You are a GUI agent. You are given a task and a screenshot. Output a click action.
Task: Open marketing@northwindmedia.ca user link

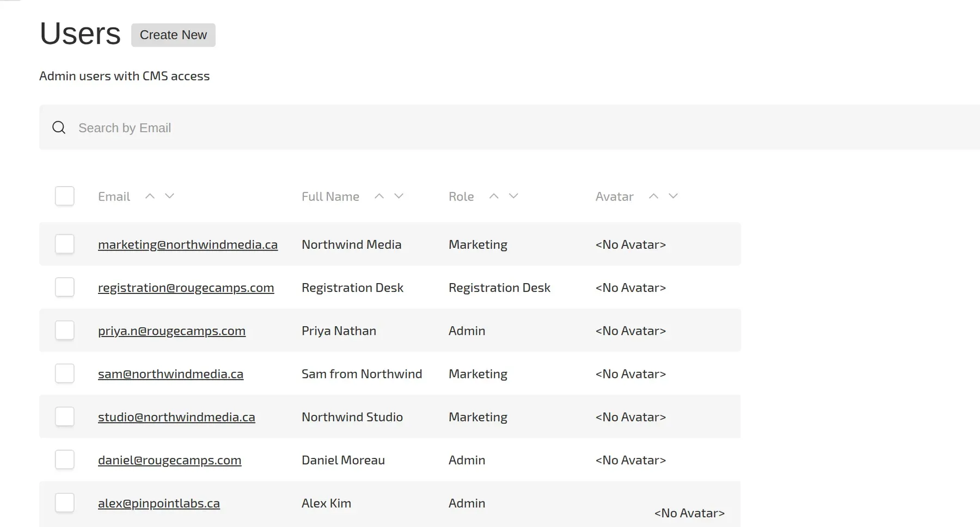point(188,244)
